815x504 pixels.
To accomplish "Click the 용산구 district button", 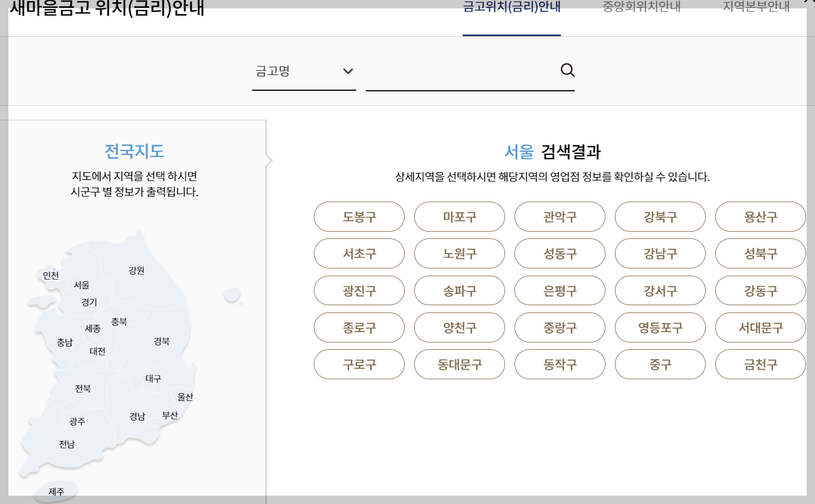I will pyautogui.click(x=760, y=217).
